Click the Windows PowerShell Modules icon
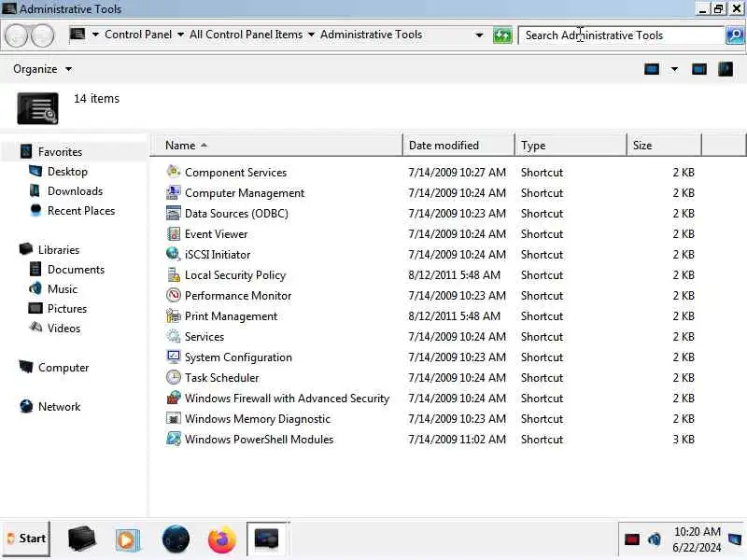This screenshot has height=560, width=747. tap(174, 439)
